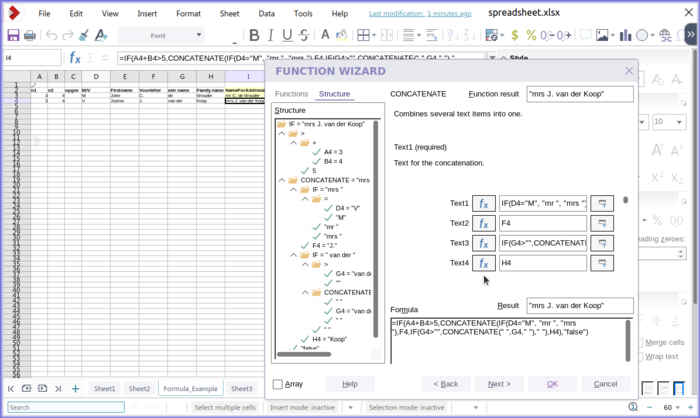Open the Sheet menu
Screen dimensions: 700x418
click(x=229, y=14)
